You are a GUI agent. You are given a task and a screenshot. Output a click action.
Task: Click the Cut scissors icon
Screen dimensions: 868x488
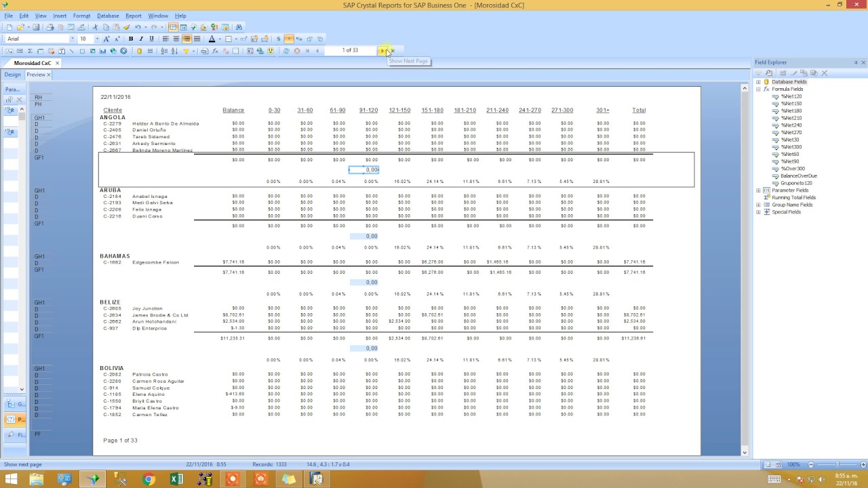click(x=95, y=27)
